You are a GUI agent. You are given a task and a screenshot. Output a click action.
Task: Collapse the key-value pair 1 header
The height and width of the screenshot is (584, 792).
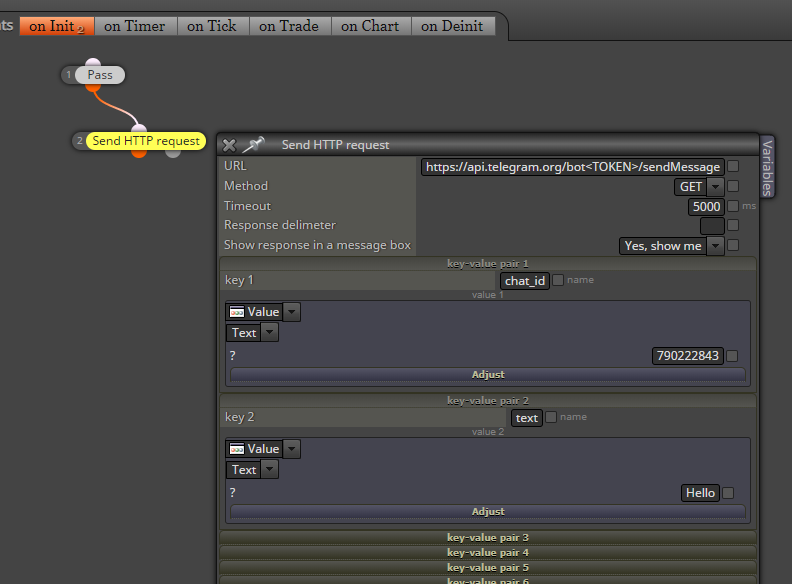pos(487,263)
